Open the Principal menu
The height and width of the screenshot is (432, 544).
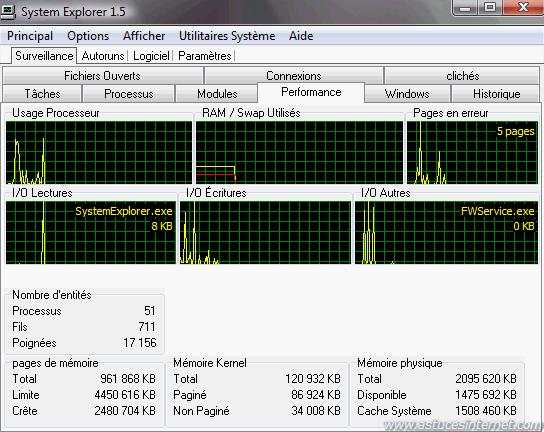click(x=30, y=36)
